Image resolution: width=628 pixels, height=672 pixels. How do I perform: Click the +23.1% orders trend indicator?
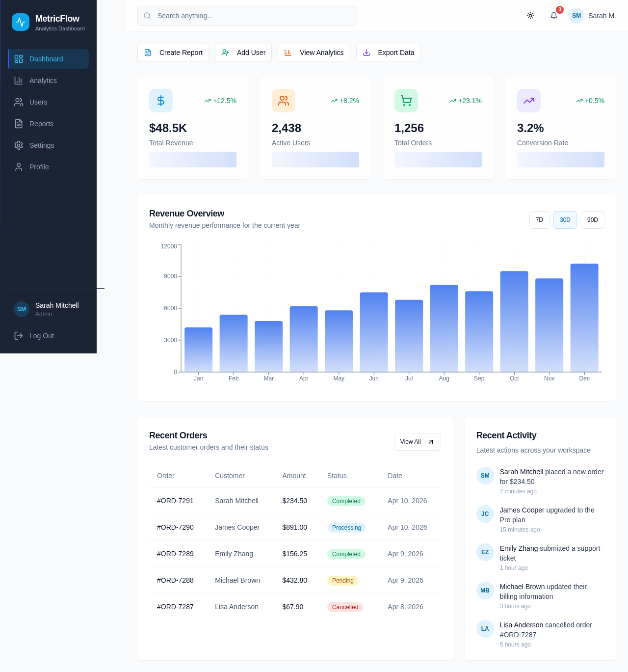point(466,101)
